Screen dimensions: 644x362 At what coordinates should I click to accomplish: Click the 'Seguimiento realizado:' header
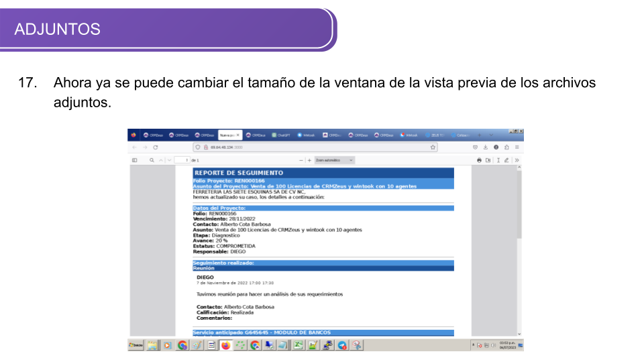(223, 263)
